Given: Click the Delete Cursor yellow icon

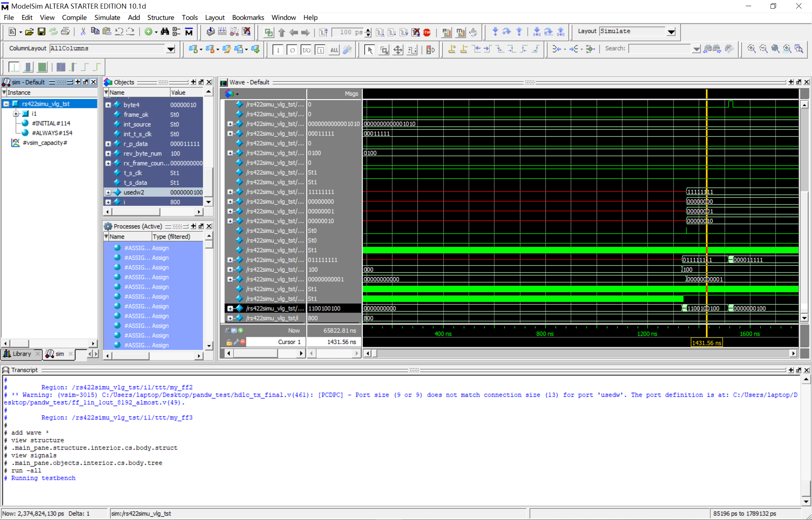Looking at the screenshot, I should [464, 49].
